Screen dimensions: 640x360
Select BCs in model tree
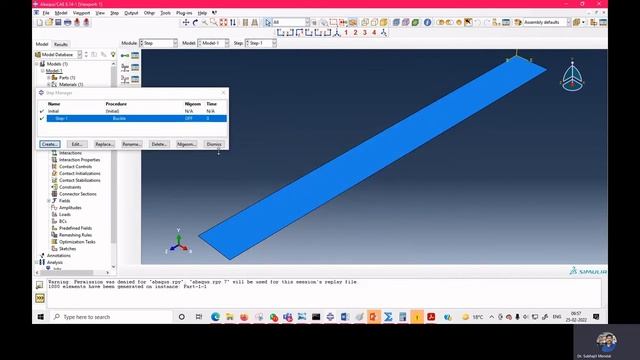tap(62, 221)
